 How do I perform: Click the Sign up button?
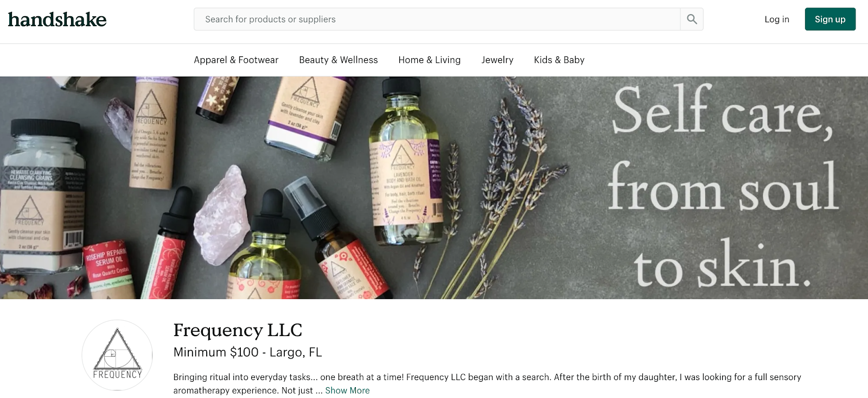[830, 19]
